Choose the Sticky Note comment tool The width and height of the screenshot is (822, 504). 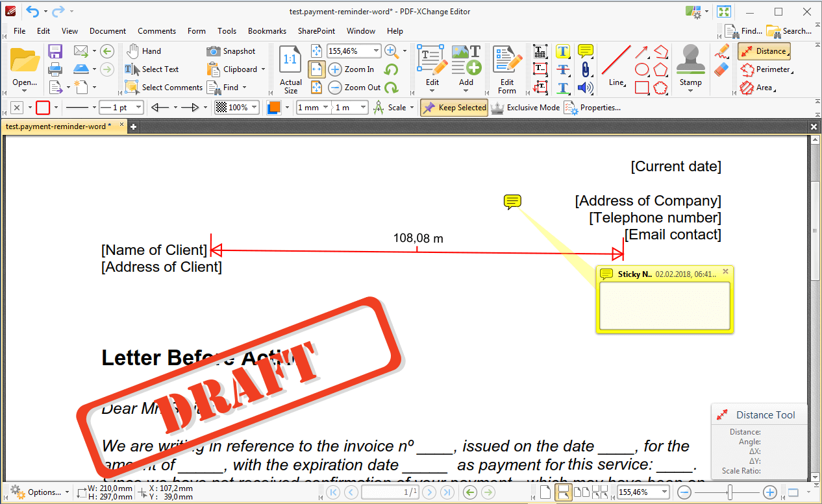click(585, 51)
